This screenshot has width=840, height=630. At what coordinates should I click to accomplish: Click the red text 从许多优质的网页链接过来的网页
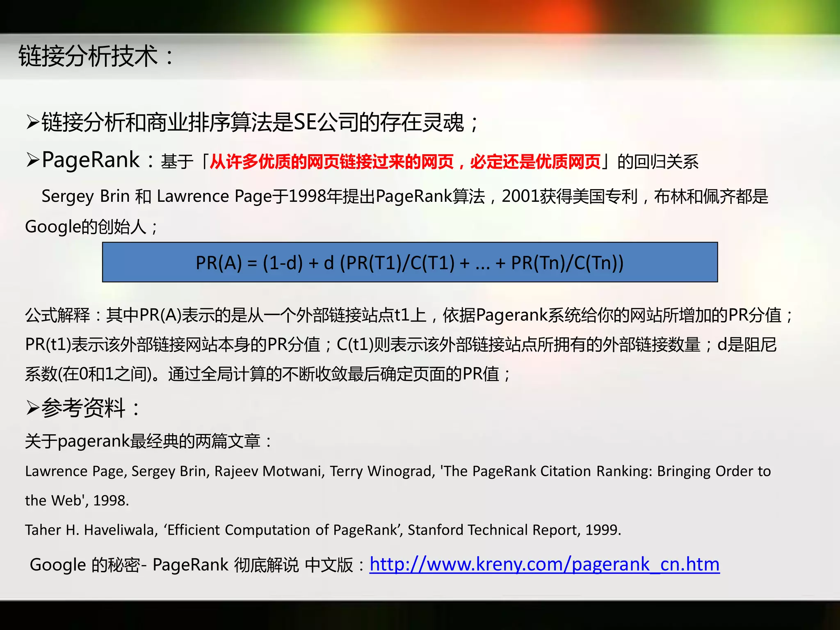[x=331, y=162]
